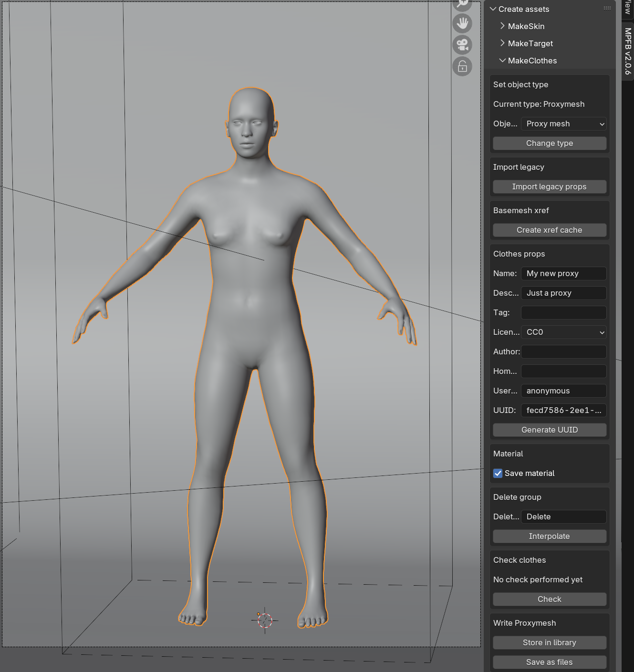Screen dimensions: 634x672
Task: Click the empty Tag field
Action: click(x=564, y=312)
